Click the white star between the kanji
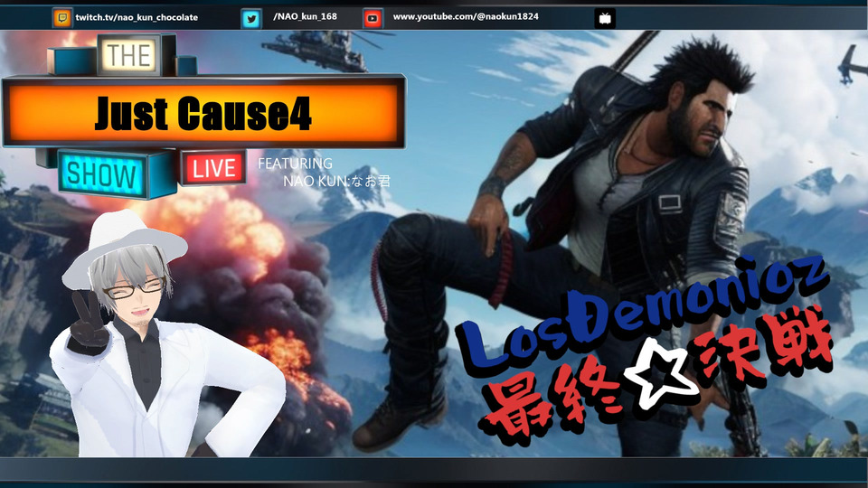The image size is (868, 488). click(x=660, y=376)
